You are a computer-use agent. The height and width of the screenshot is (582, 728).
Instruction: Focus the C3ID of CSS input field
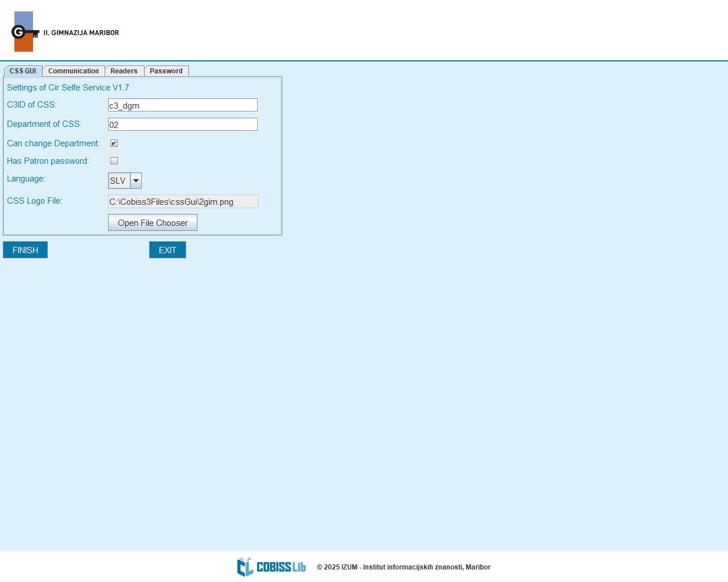pyautogui.click(x=183, y=105)
